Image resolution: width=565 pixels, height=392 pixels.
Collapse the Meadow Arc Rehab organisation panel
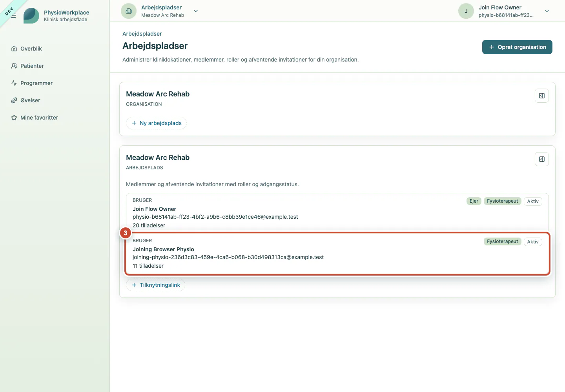point(542,96)
